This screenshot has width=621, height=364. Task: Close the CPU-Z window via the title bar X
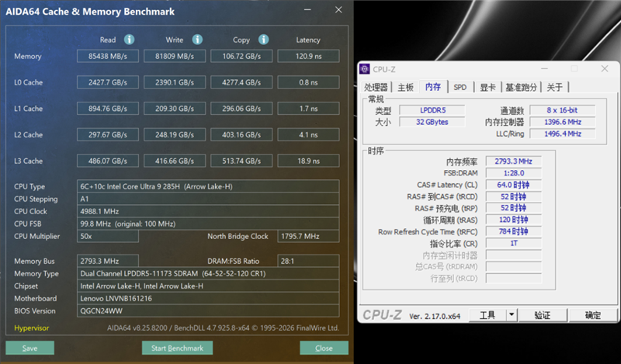(x=605, y=69)
